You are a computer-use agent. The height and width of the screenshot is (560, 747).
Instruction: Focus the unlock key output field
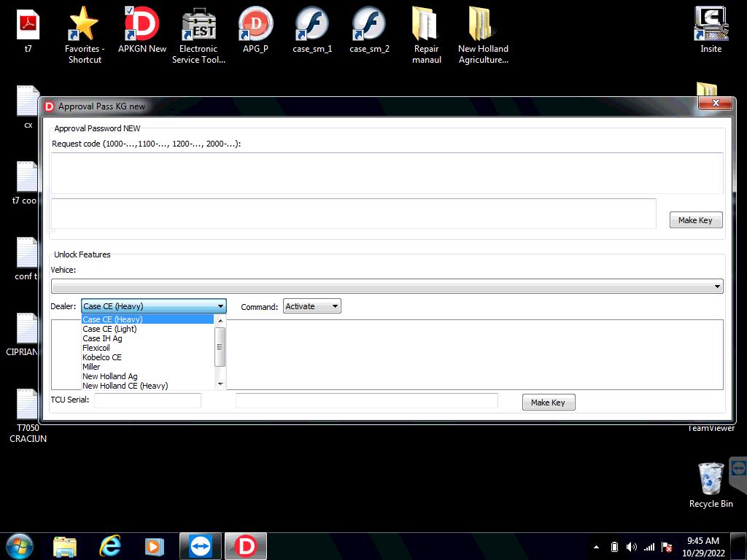coord(367,400)
